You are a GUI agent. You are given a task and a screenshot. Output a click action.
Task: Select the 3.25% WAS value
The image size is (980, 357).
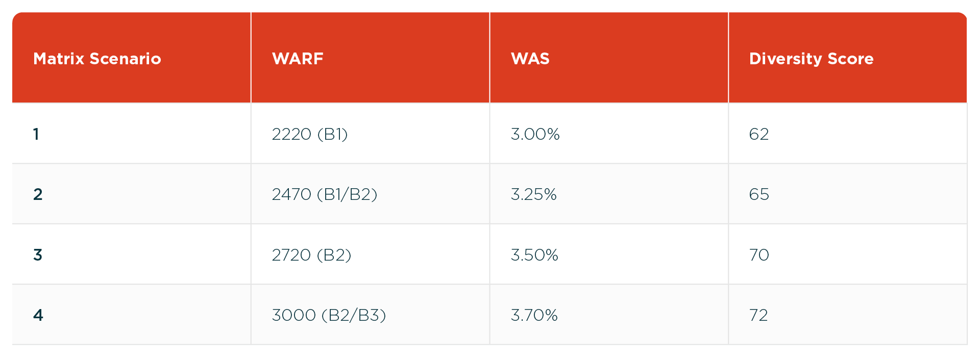tap(533, 194)
